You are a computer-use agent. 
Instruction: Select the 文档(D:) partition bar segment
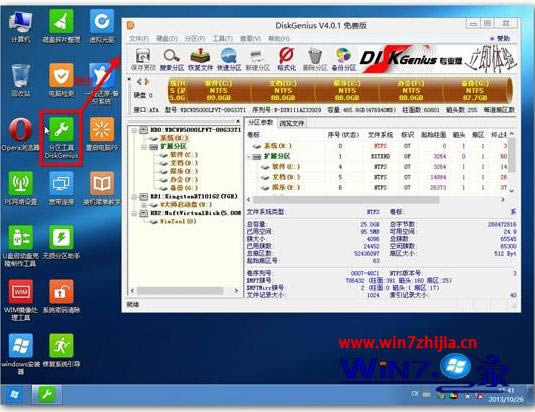click(283, 91)
